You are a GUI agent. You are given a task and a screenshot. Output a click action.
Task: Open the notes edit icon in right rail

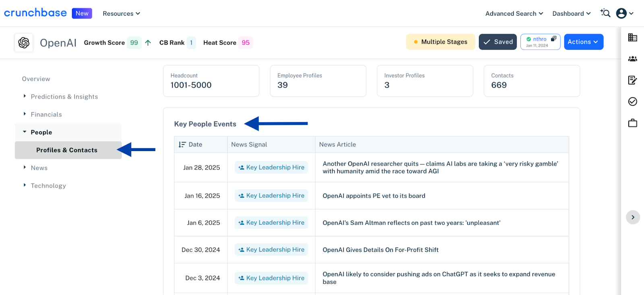click(x=633, y=80)
